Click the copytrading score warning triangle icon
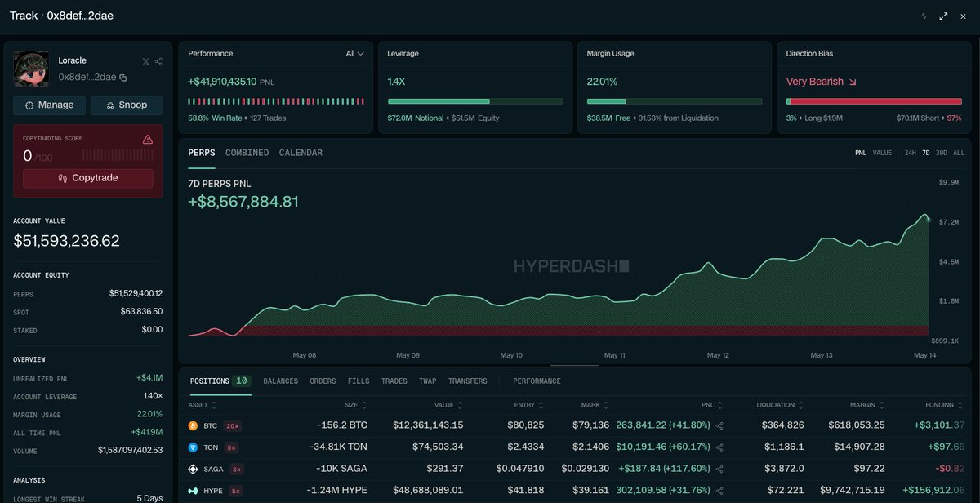This screenshot has height=503, width=980. pyautogui.click(x=148, y=140)
